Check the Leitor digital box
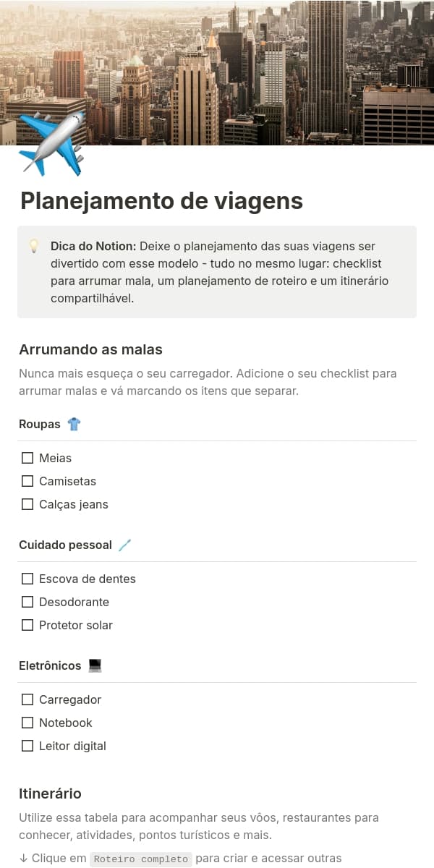 pyautogui.click(x=27, y=746)
